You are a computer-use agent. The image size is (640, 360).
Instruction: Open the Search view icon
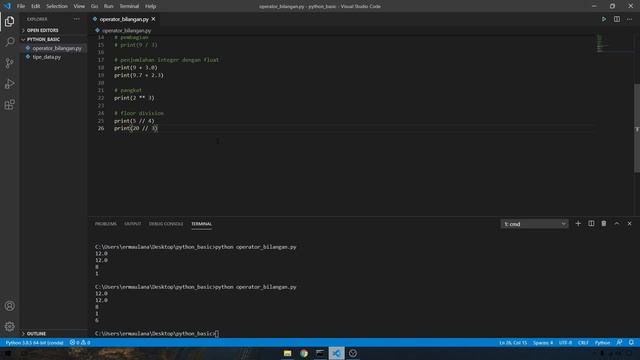pos(9,42)
